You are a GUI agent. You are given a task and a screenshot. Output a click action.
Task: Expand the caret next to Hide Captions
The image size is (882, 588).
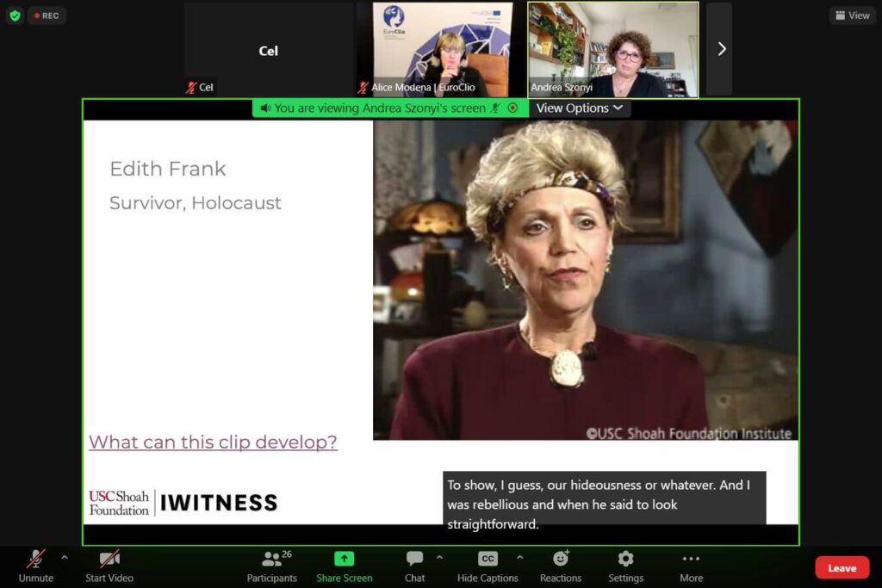click(519, 557)
